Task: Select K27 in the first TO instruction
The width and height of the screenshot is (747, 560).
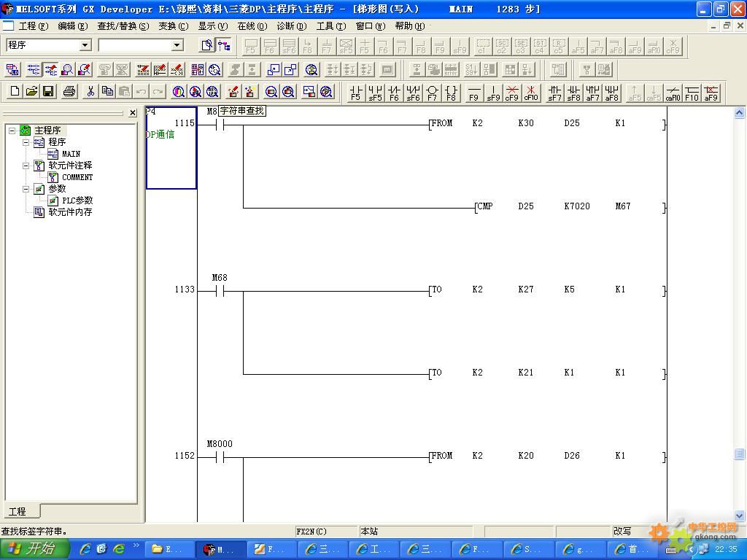Action: pyautogui.click(x=526, y=289)
